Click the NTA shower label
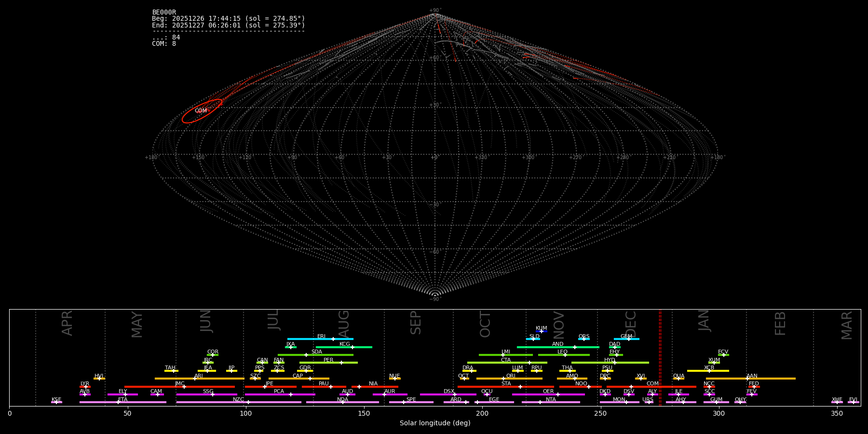This screenshot has height=434, width=868. [551, 399]
